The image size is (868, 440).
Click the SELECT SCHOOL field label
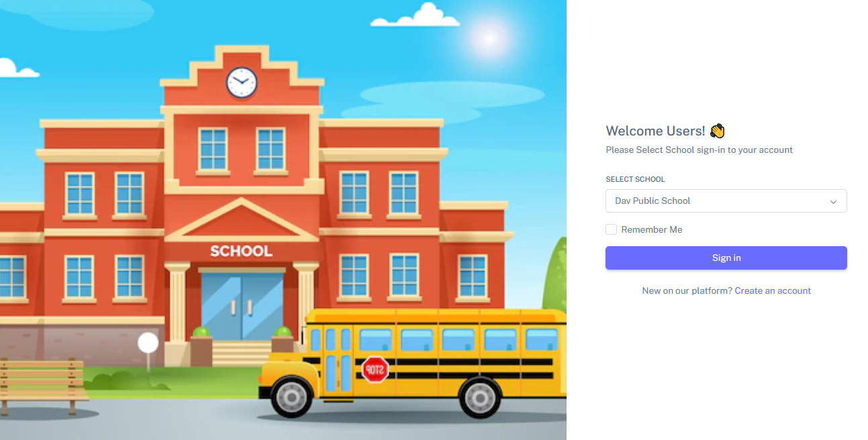tap(635, 179)
